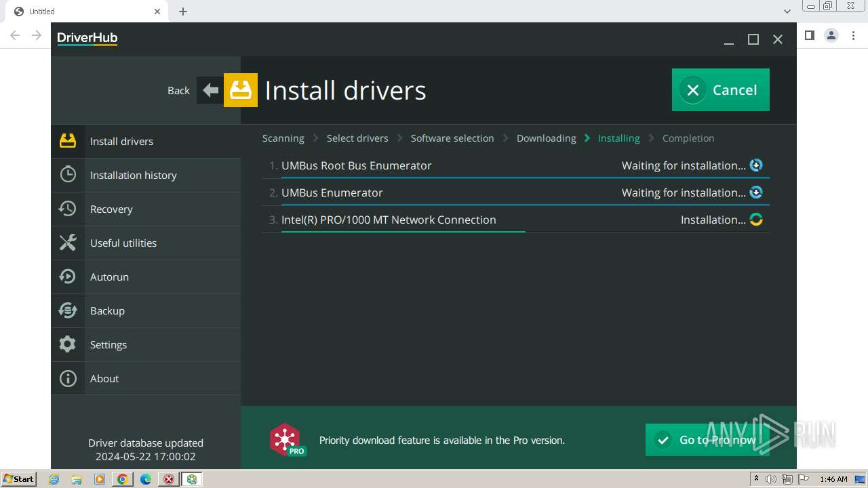Click Priority download feature message text
The image size is (868, 488).
click(442, 441)
